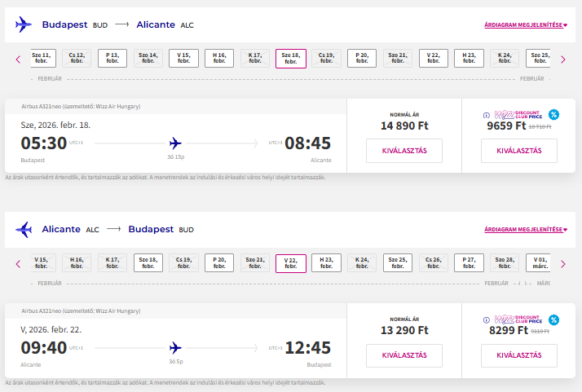Click the Alicante–Budapest plane logo icon
The height and width of the screenshot is (392, 582).
pyautogui.click(x=24, y=230)
